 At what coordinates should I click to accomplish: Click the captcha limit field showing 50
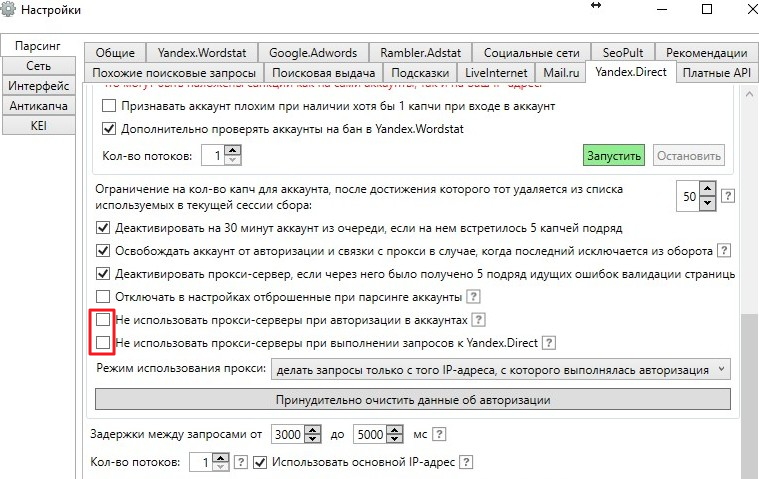coord(688,196)
